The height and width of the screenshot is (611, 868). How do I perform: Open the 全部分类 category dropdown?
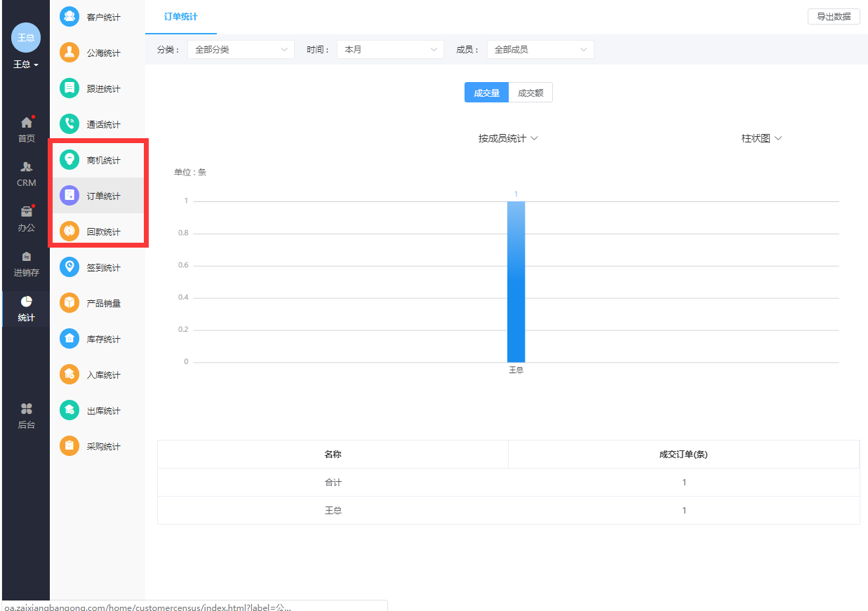(241, 50)
